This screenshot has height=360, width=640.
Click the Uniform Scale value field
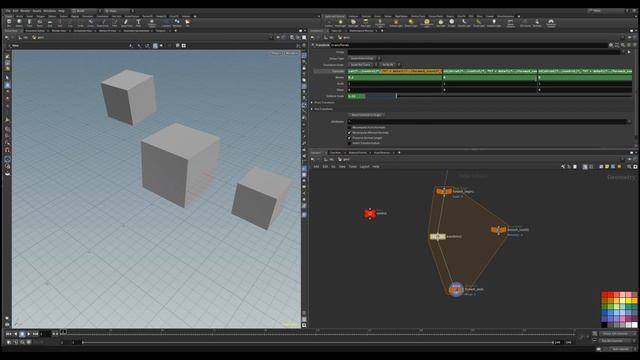click(356, 96)
